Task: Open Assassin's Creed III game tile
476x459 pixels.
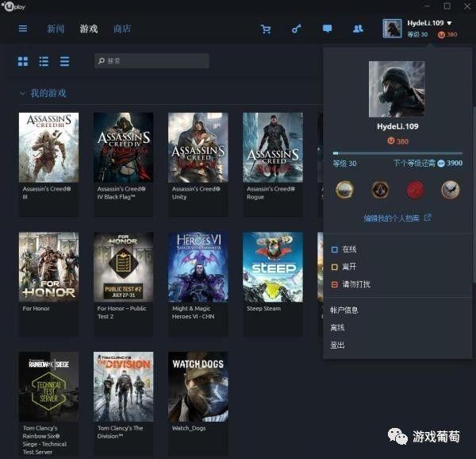Action: coord(48,164)
